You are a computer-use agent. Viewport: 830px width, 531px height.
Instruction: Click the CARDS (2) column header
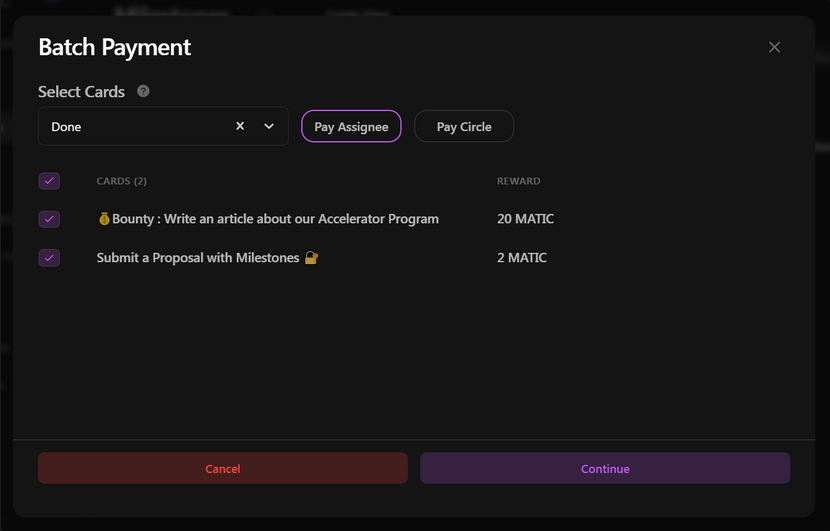click(122, 181)
